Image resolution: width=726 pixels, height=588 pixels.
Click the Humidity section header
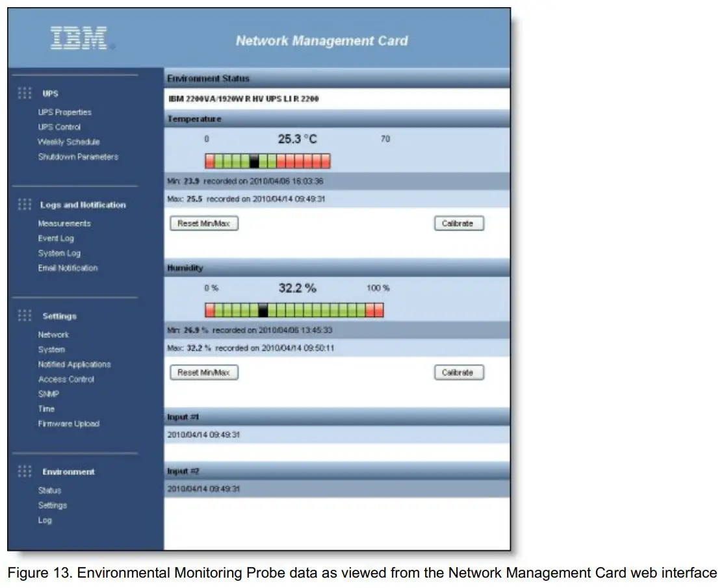337,268
